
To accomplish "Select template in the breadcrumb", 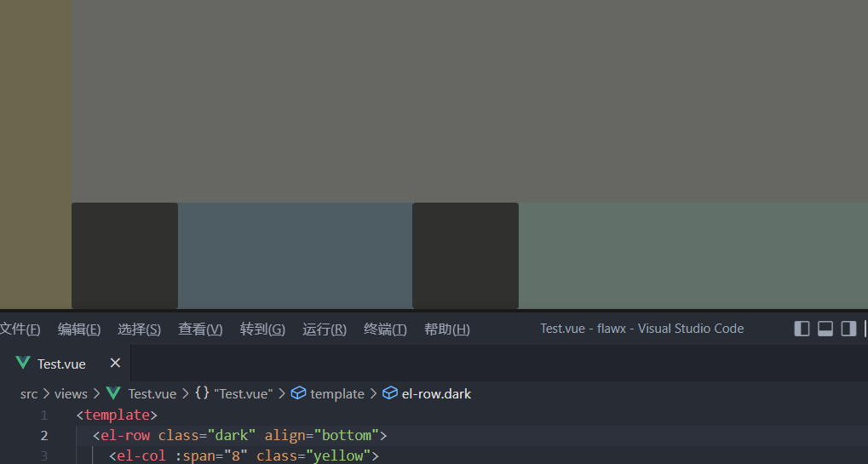I will coord(337,394).
